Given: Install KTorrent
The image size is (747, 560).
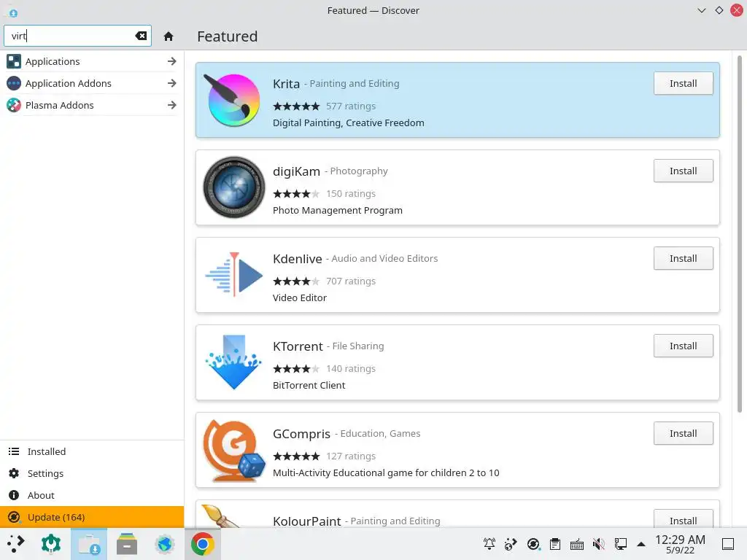Looking at the screenshot, I should click(683, 346).
